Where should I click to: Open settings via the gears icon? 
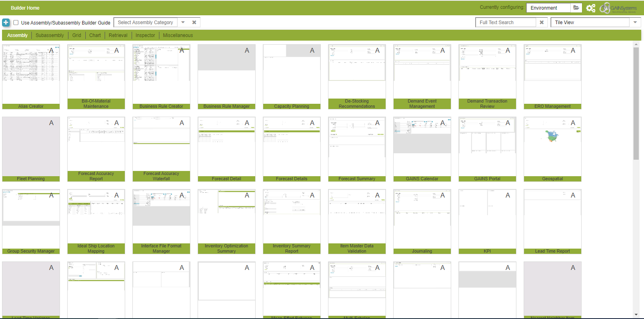click(x=590, y=8)
